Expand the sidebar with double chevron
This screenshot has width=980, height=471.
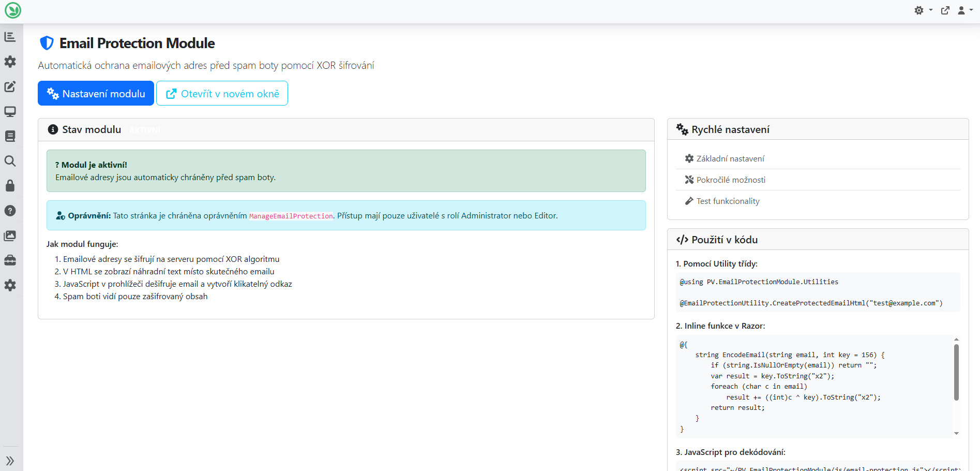click(x=10, y=461)
